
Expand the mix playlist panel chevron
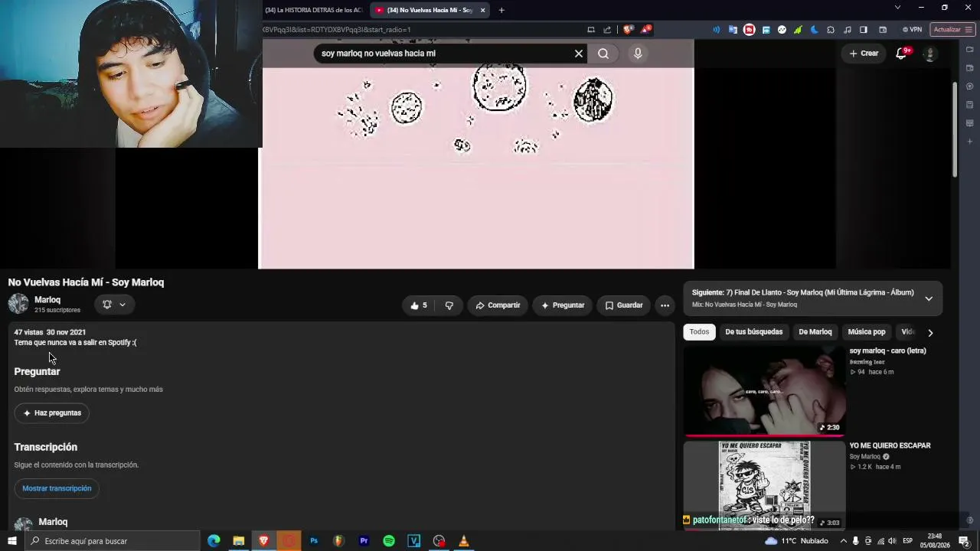coord(929,298)
